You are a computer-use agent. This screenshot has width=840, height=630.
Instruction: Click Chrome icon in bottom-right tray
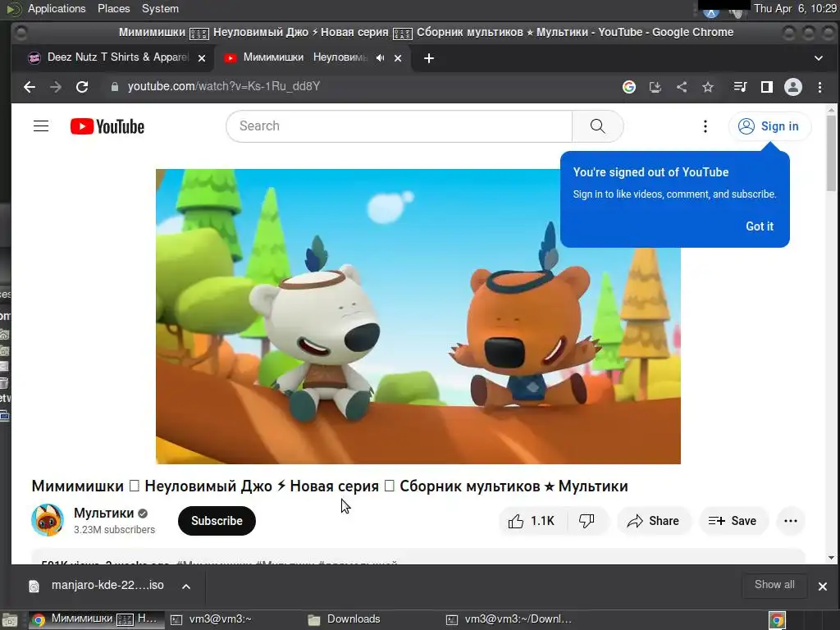coord(777,620)
